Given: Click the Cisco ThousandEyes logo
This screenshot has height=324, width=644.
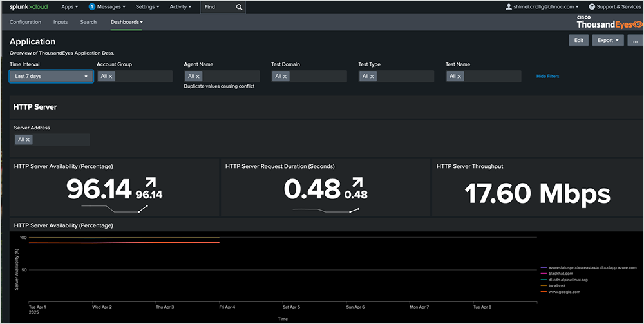Looking at the screenshot, I should [x=609, y=22].
